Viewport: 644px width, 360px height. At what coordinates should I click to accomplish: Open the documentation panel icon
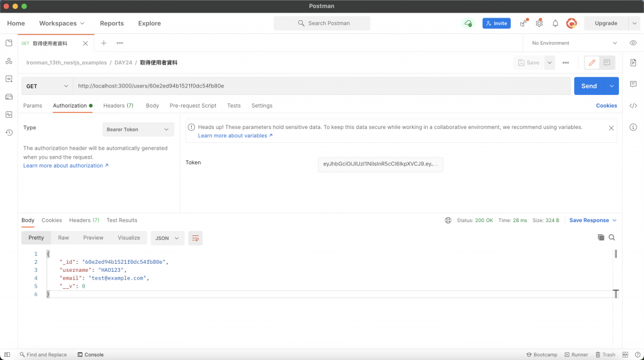click(x=633, y=63)
